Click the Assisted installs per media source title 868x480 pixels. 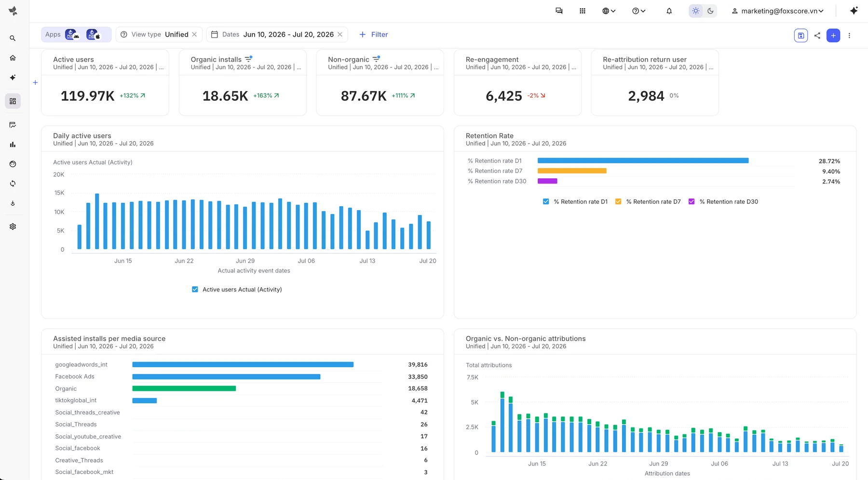click(109, 338)
